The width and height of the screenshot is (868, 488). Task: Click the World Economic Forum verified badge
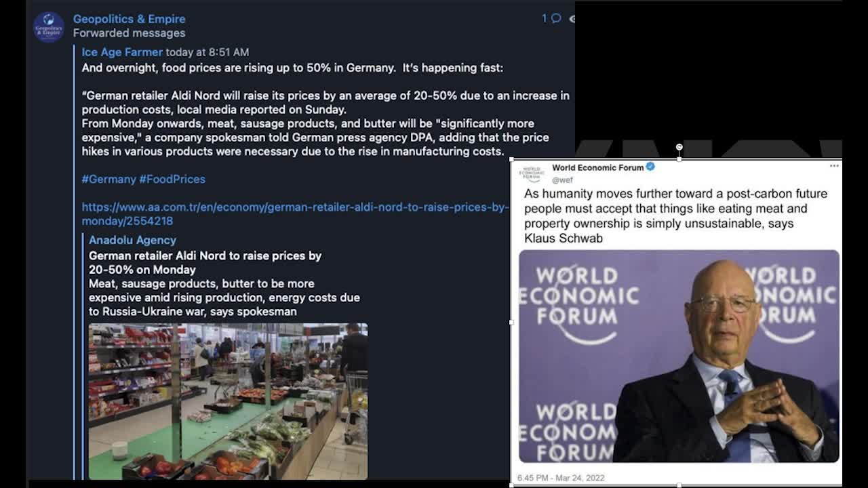point(650,167)
